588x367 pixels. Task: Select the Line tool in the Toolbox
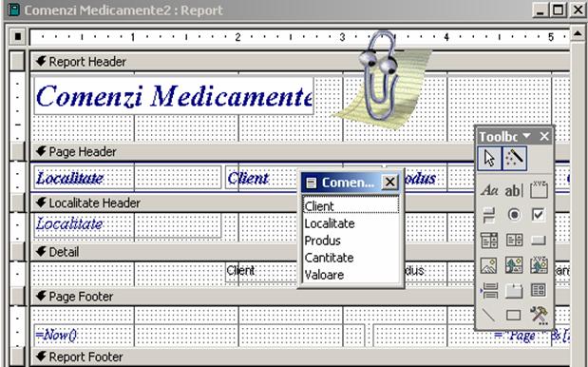[x=489, y=315]
